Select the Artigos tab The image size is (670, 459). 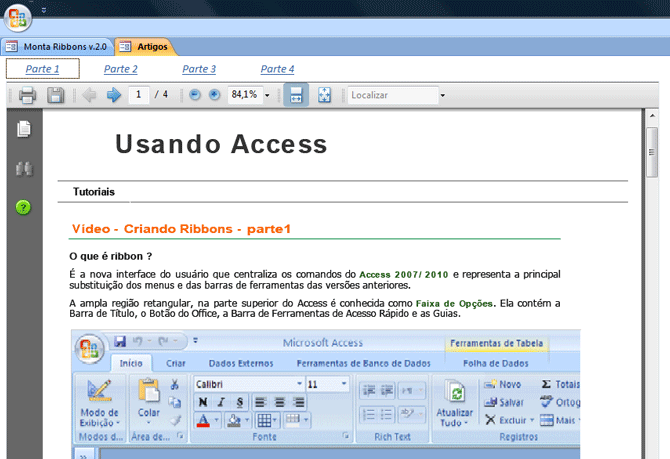(145, 46)
